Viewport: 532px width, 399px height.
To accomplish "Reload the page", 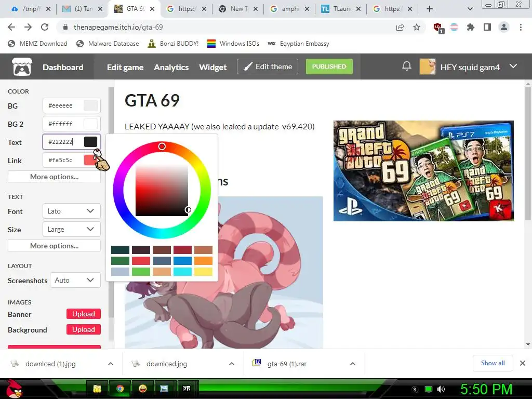I will click(x=45, y=27).
